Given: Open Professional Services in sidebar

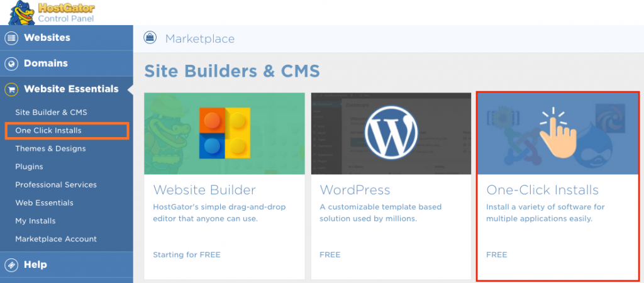Looking at the screenshot, I should [x=56, y=185].
